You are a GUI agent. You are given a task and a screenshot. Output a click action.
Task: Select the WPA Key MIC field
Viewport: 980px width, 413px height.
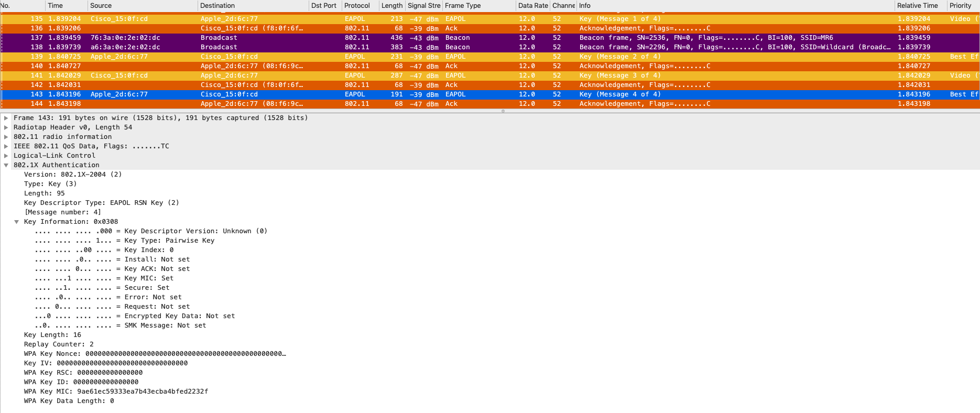[116, 392]
